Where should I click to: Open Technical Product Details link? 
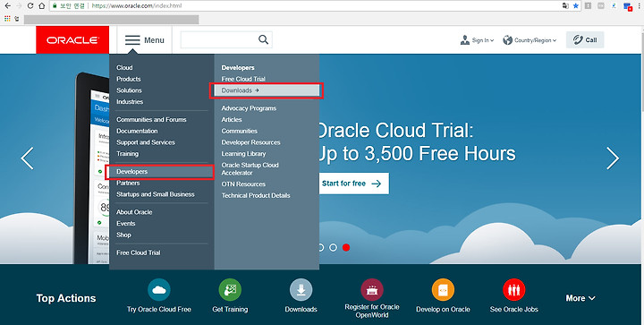point(256,195)
